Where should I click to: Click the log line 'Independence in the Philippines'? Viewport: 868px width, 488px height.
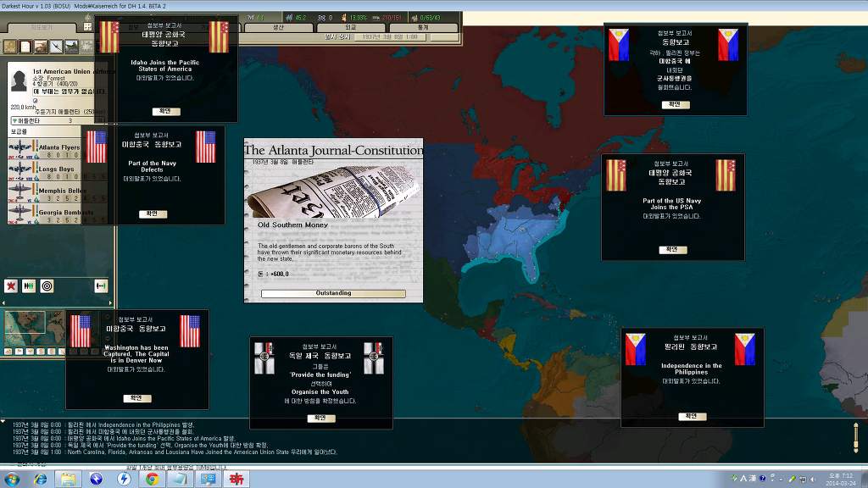coord(103,425)
